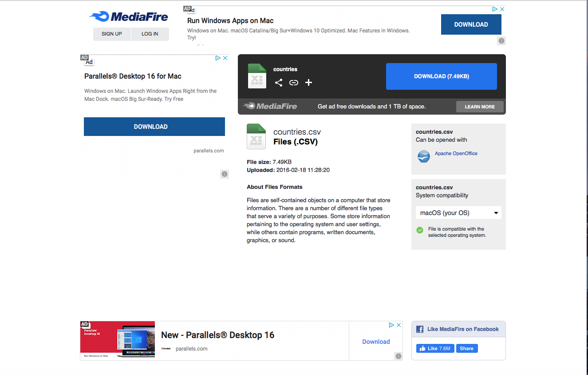Close the top banner ad with X
588x375 pixels.
pyautogui.click(x=502, y=9)
